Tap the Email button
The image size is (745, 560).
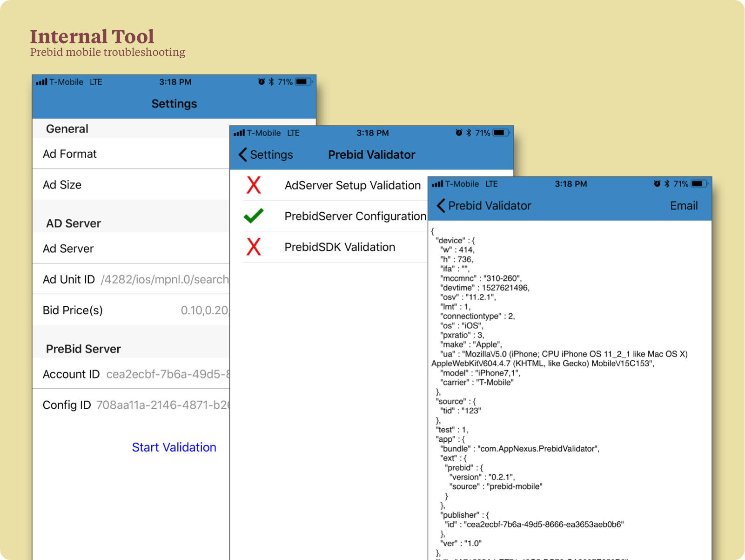point(684,205)
